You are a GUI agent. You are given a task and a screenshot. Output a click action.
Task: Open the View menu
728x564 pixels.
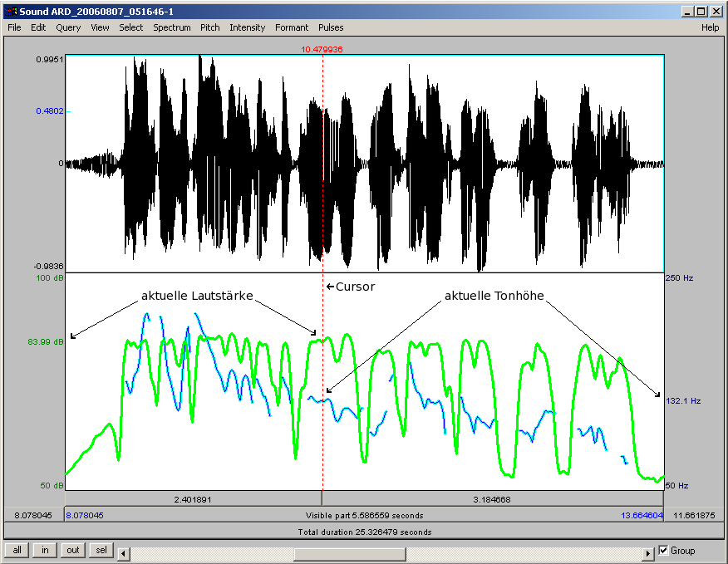[100, 27]
